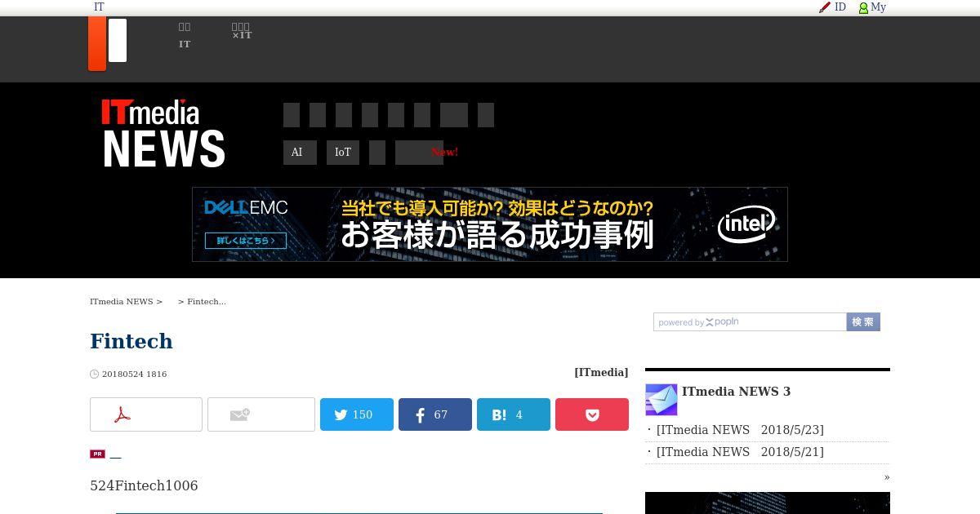The image size is (980, 514).
Task: Share on Twitter button showing 150
Action: click(x=357, y=414)
